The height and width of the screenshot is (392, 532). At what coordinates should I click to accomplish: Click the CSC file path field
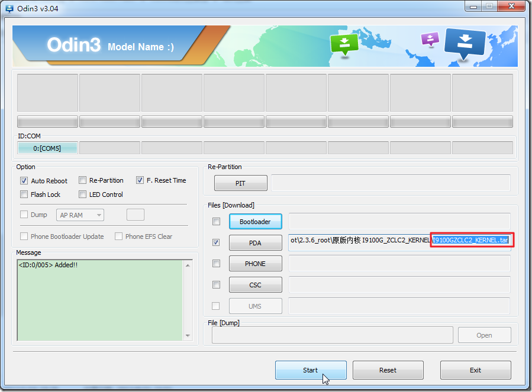pyautogui.click(x=399, y=285)
